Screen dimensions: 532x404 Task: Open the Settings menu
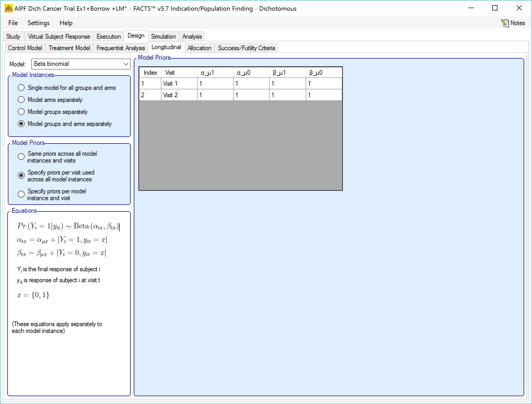click(38, 23)
